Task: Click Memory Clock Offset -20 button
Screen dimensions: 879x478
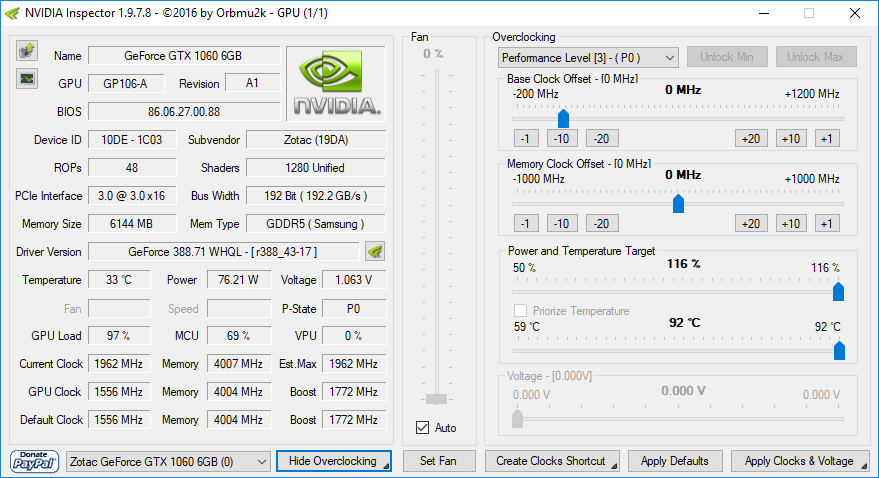Action: (x=602, y=224)
